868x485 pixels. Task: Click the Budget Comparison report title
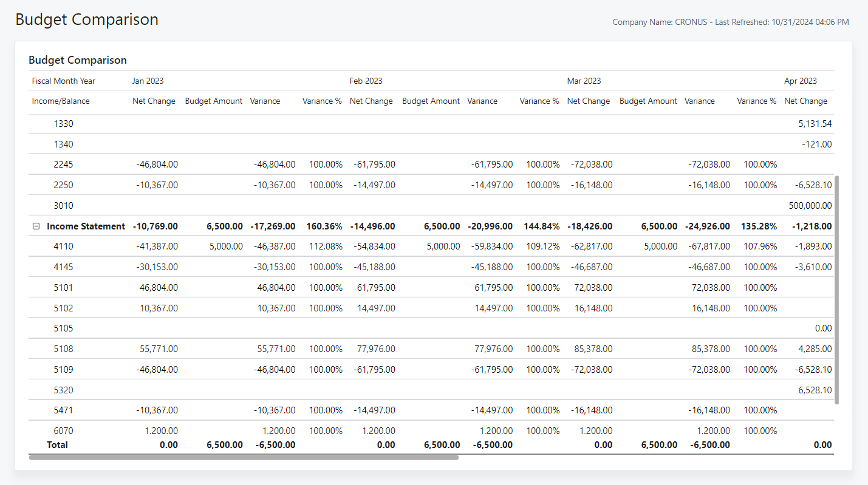click(x=77, y=59)
